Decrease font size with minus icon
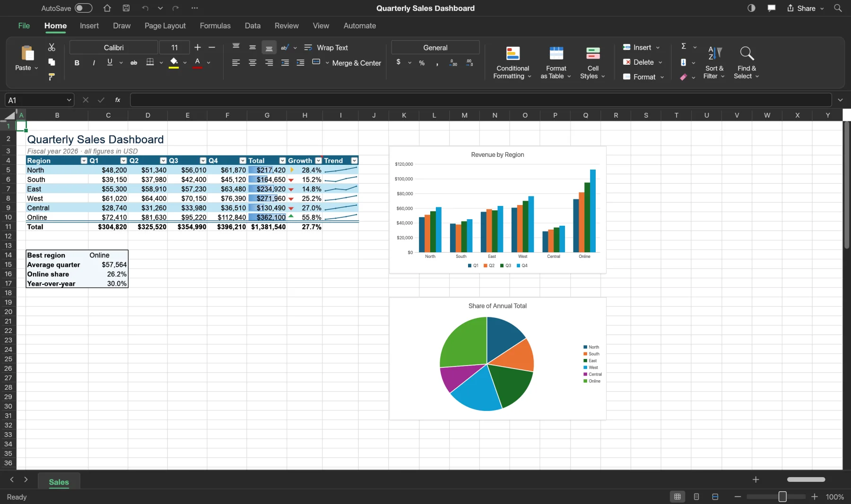This screenshot has height=504, width=851. [212, 47]
